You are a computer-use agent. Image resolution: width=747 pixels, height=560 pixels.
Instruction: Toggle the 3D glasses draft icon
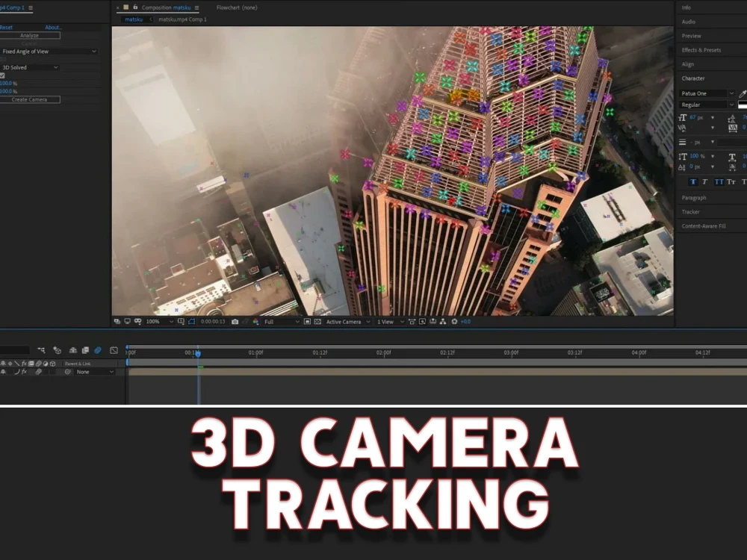(x=137, y=322)
